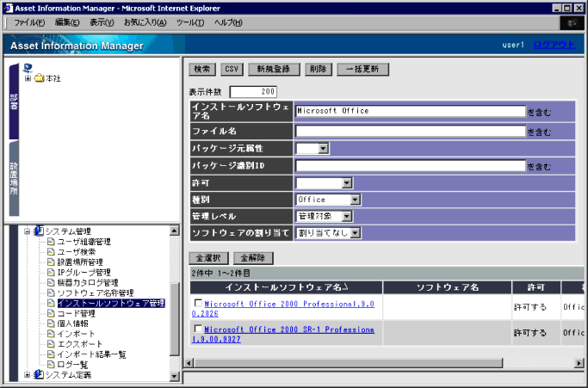Click the page icon beside ユーザ検索

51,251
